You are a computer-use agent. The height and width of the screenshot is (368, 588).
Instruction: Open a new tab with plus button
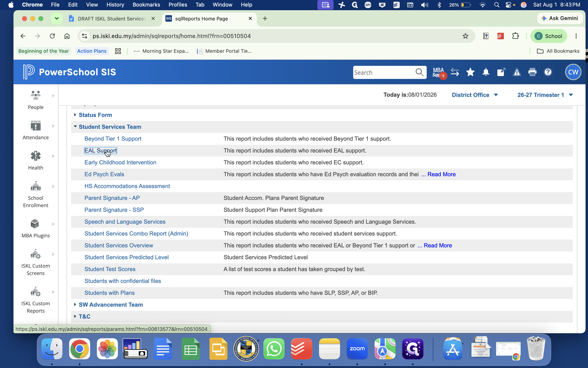[x=265, y=18]
